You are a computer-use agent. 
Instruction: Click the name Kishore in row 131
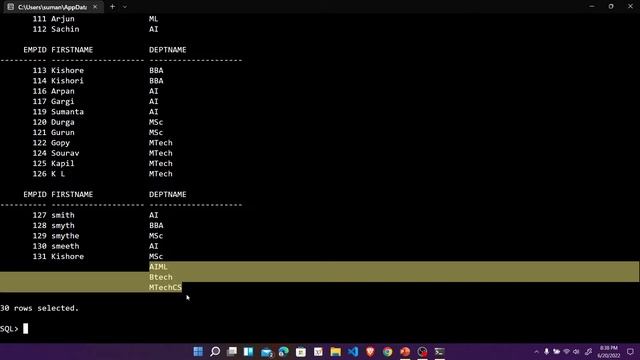(67, 256)
